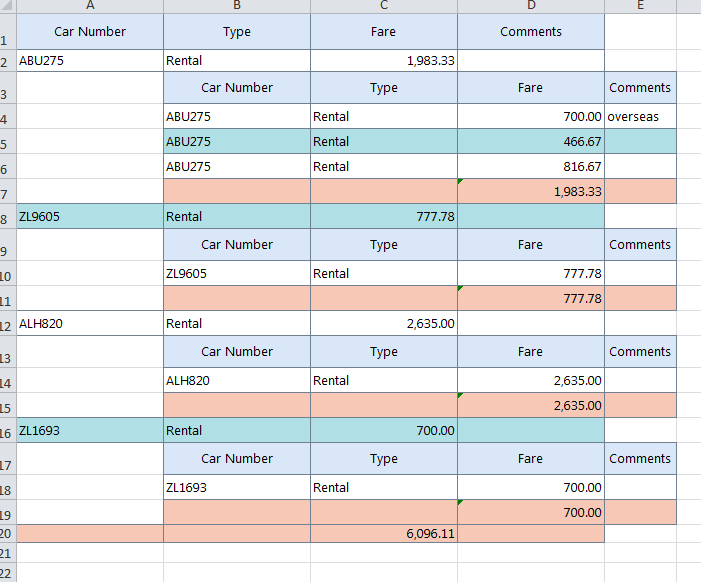Select the row 8 header
The image size is (701, 582).
point(5,217)
